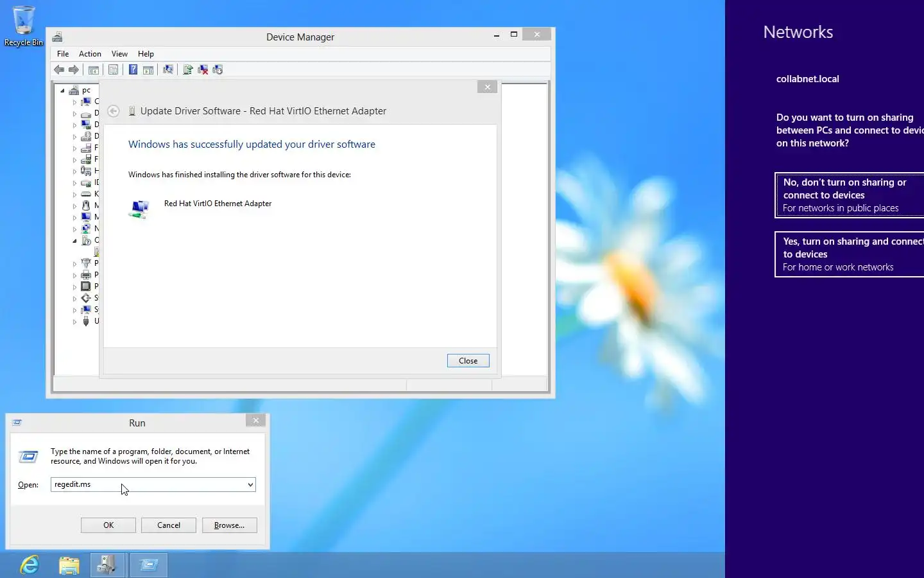
Task: Open the Action menu in Device Manager
Action: point(90,54)
